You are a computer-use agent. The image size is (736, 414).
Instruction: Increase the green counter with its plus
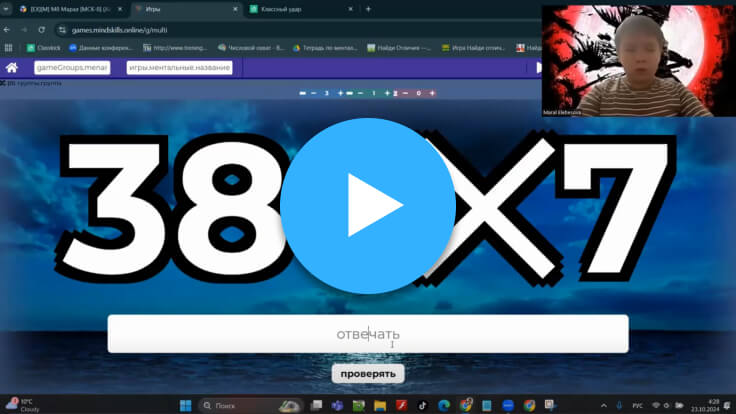pos(386,93)
